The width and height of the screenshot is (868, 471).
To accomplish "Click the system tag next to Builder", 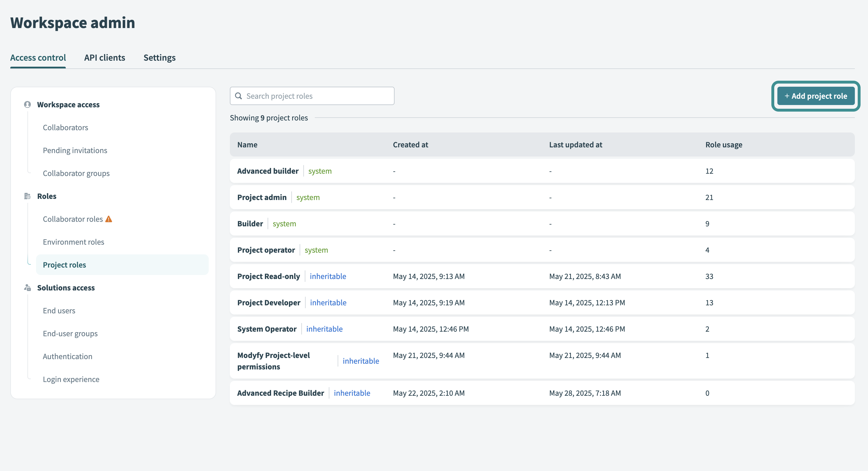I will [x=284, y=224].
